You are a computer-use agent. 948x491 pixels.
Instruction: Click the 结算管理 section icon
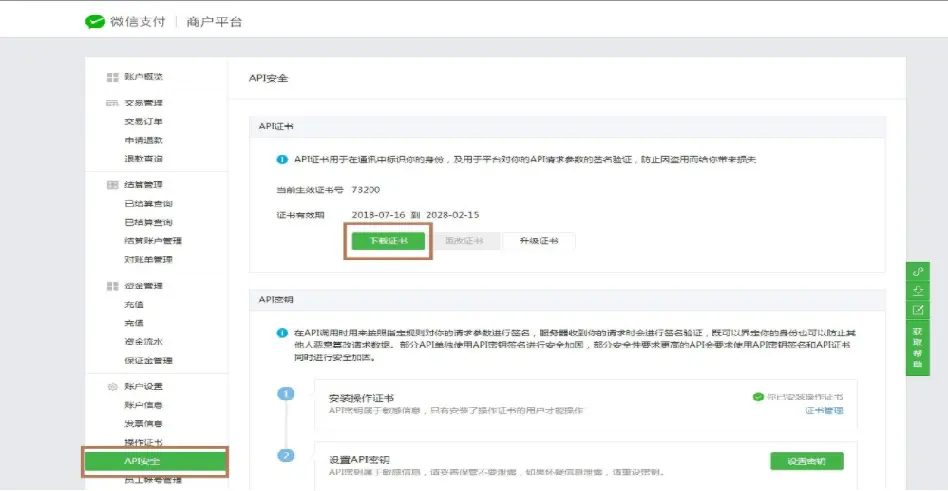[112, 185]
